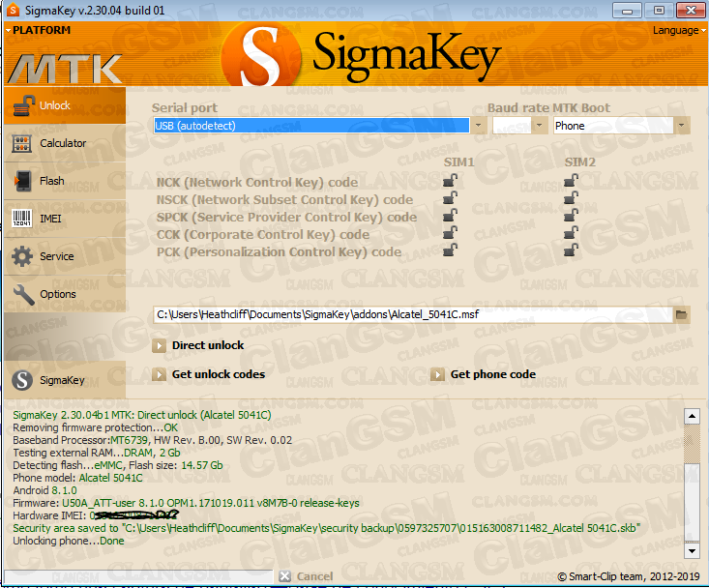Image resolution: width=709 pixels, height=588 pixels.
Task: Click the SigmaKey app icon in the title bar
Action: pyautogui.click(x=14, y=10)
